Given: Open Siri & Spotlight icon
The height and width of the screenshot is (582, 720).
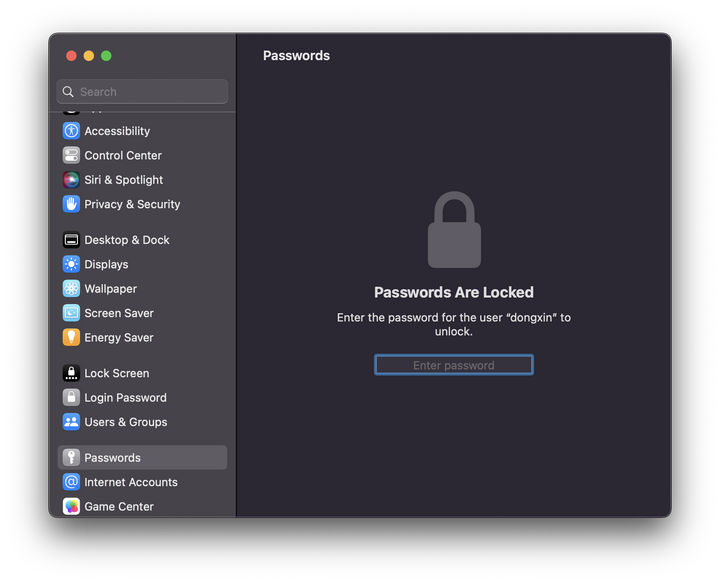Looking at the screenshot, I should (x=71, y=180).
